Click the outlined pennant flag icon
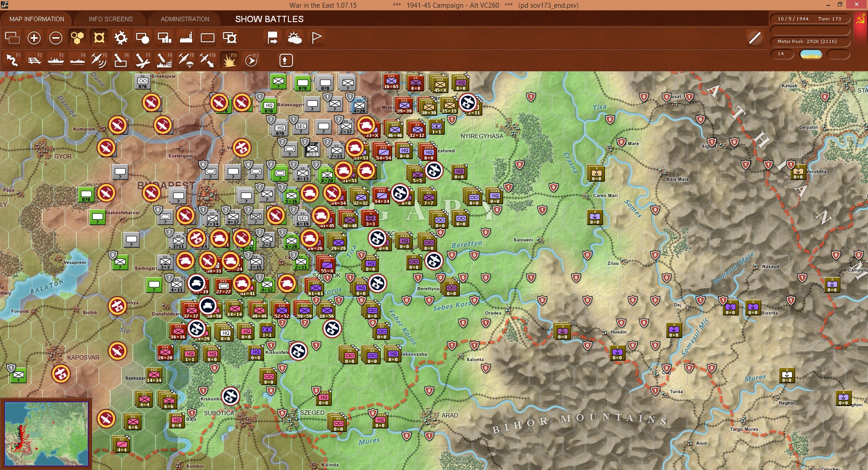Image resolution: width=868 pixels, height=470 pixels. (316, 38)
